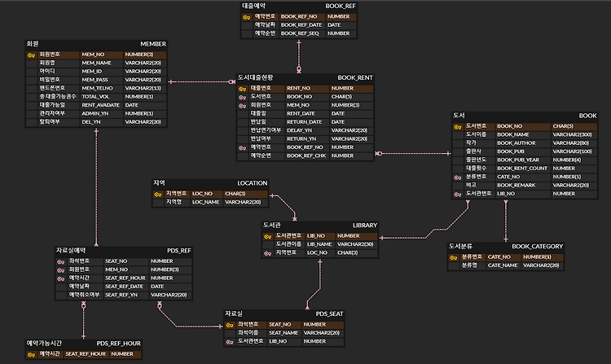Click the foreign key icon of BOOK_NO in BOOK_RENT
Image resolution: width=611 pixels, height=364 pixels.
coord(243,98)
